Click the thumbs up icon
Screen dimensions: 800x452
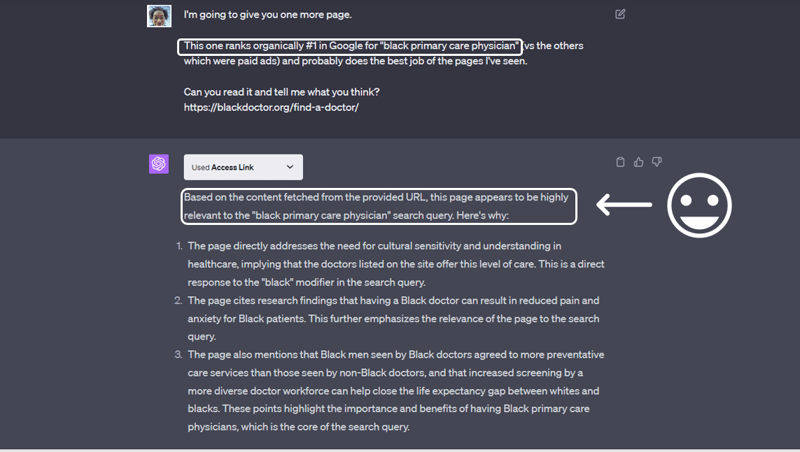(x=639, y=162)
